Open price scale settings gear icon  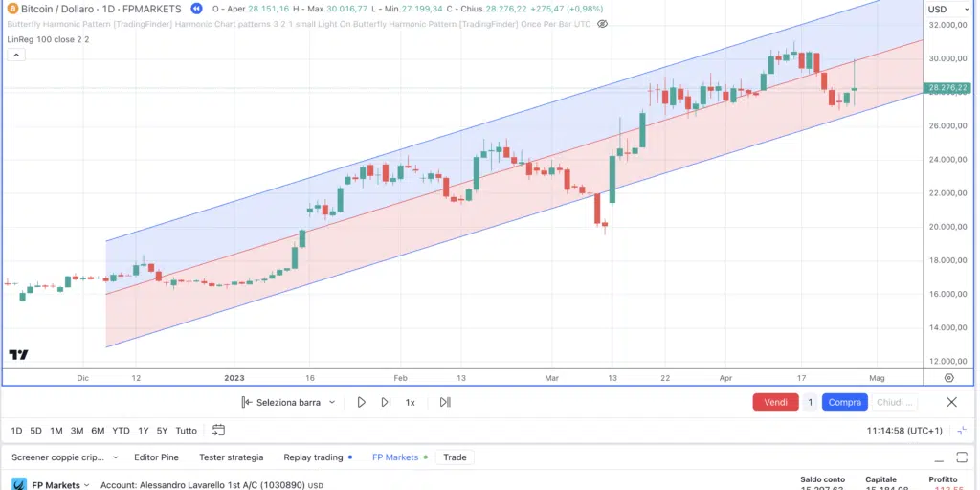click(948, 377)
